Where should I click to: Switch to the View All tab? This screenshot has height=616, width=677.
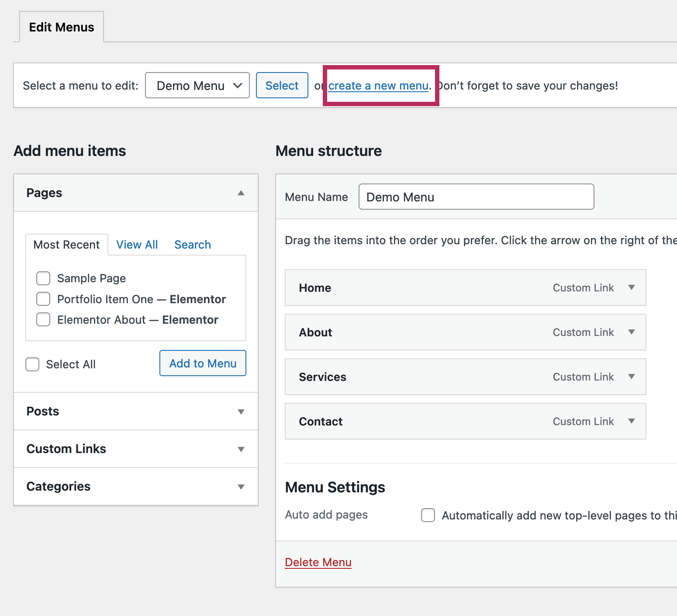[137, 245]
